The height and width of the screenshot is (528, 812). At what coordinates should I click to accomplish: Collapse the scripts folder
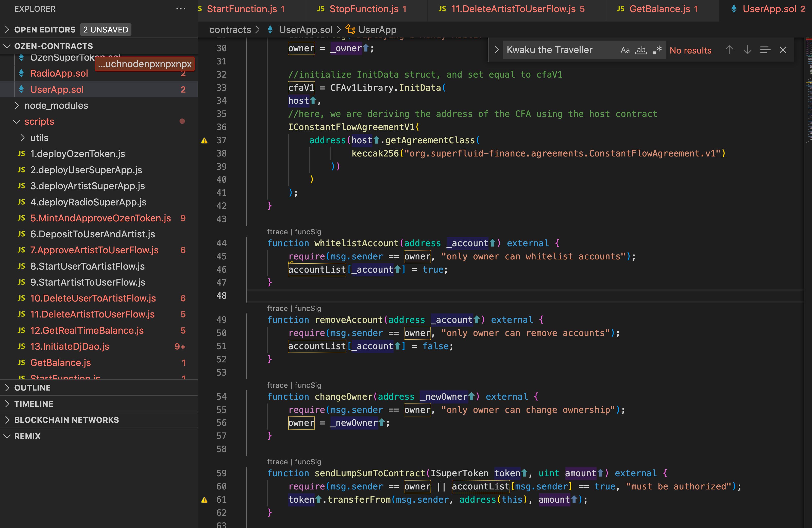click(x=17, y=121)
